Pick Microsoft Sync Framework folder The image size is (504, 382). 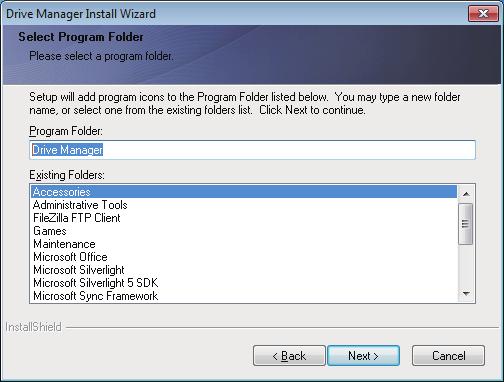[x=244, y=296]
